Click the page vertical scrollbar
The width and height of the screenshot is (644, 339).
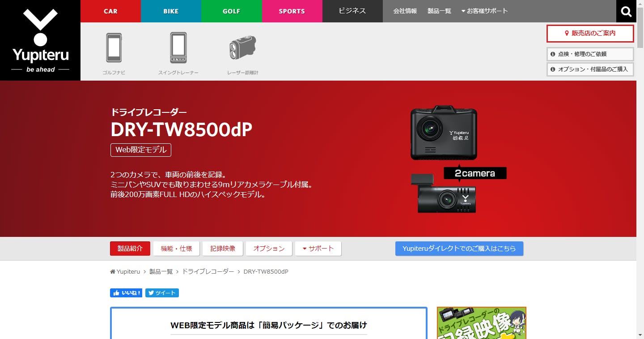(x=640, y=179)
